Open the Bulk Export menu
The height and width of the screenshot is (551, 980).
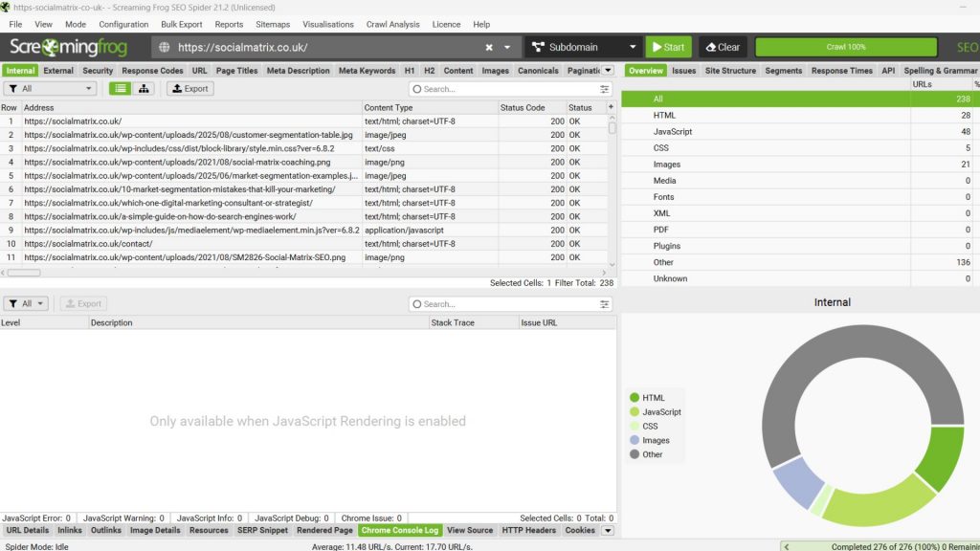[x=182, y=24]
